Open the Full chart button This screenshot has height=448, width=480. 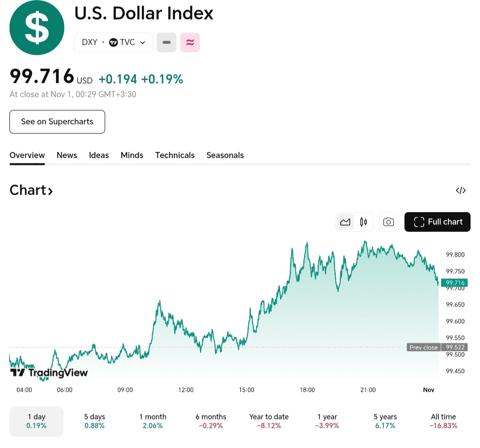438,222
